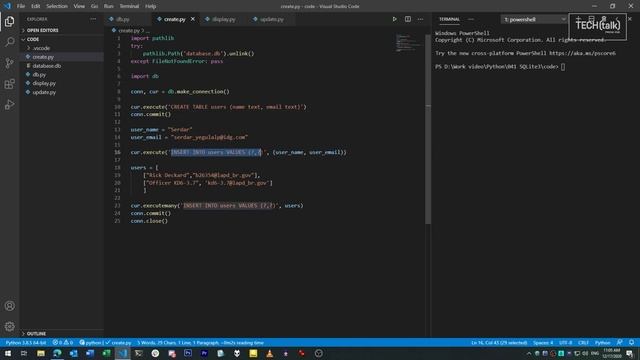640x360 pixels.
Task: Open the View menu
Action: click(x=79, y=6)
